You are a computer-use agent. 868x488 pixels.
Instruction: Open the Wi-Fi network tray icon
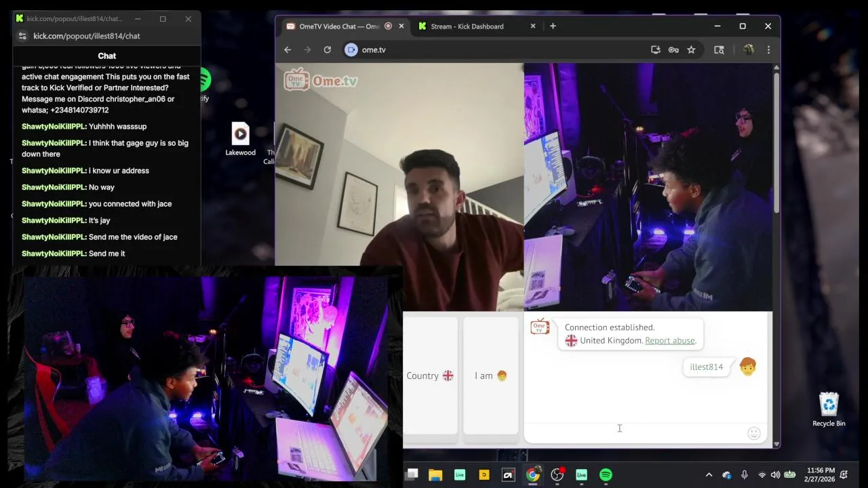pos(762,475)
